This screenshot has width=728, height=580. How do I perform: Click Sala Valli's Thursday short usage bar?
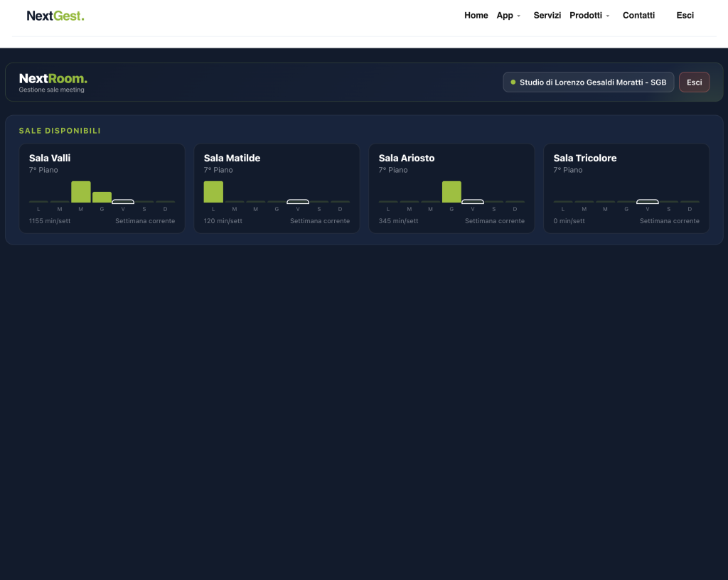(102, 197)
